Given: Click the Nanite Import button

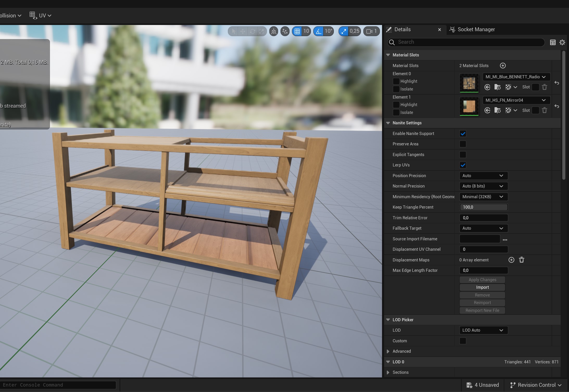Looking at the screenshot, I should tap(482, 287).
